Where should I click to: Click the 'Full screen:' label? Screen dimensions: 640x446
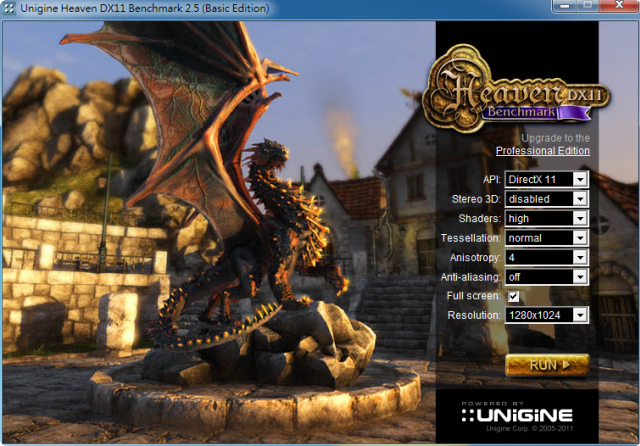[x=473, y=296]
